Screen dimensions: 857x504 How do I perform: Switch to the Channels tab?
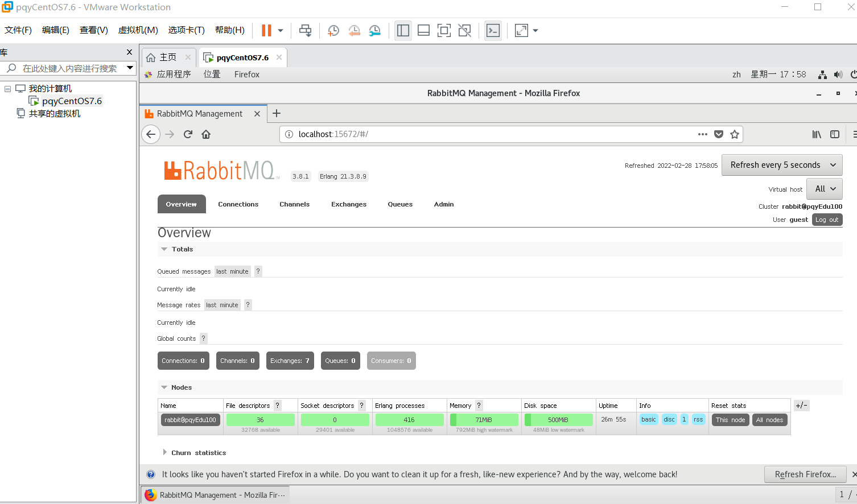click(295, 204)
